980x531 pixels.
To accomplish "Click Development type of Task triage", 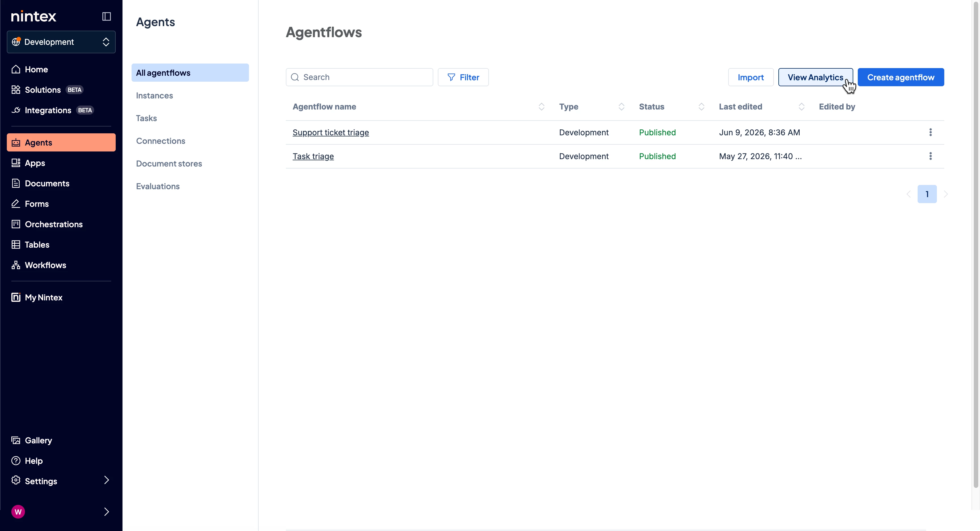I will (x=584, y=157).
